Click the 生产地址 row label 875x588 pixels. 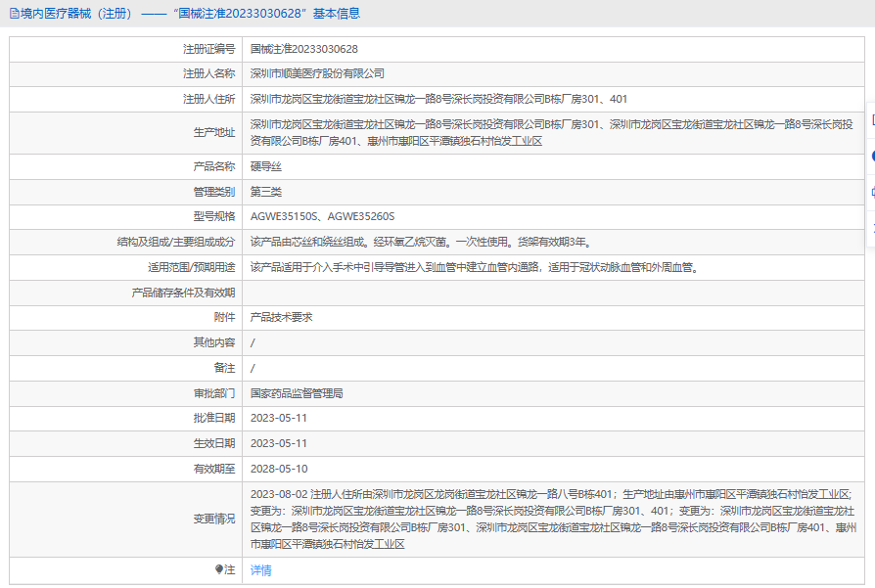[x=213, y=133]
